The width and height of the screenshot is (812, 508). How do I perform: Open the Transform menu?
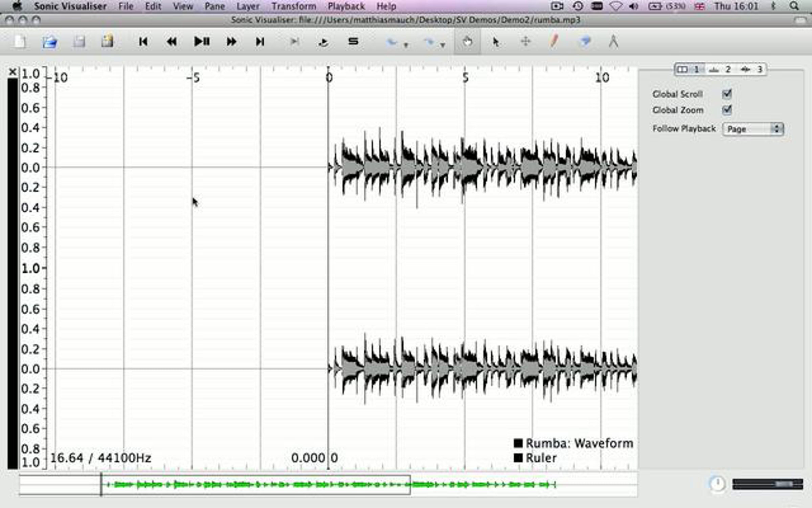[x=294, y=6]
